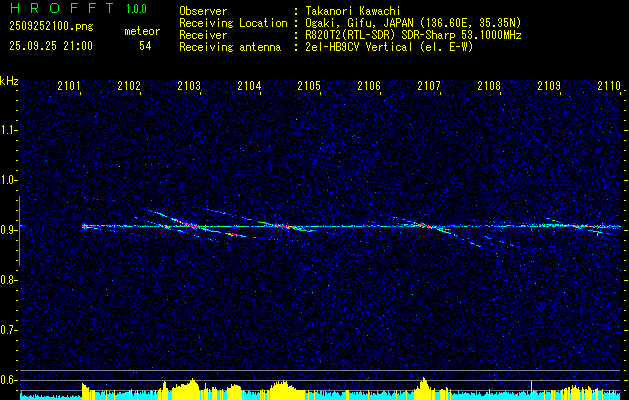The image size is (629, 400).
Task: Click the kHz axis unit label
Action: pos(9,81)
